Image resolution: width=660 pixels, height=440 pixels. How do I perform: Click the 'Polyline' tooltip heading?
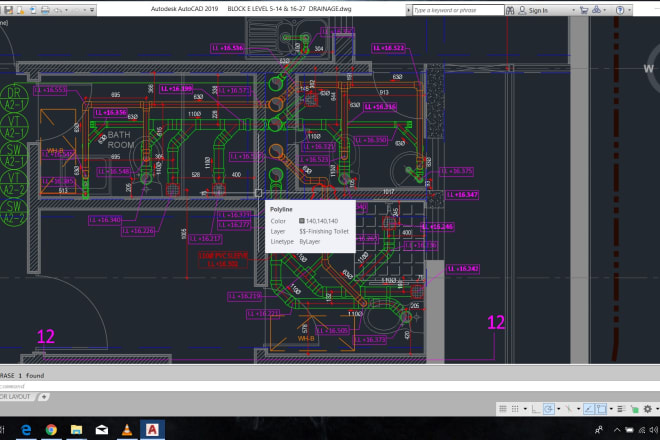coord(281,209)
